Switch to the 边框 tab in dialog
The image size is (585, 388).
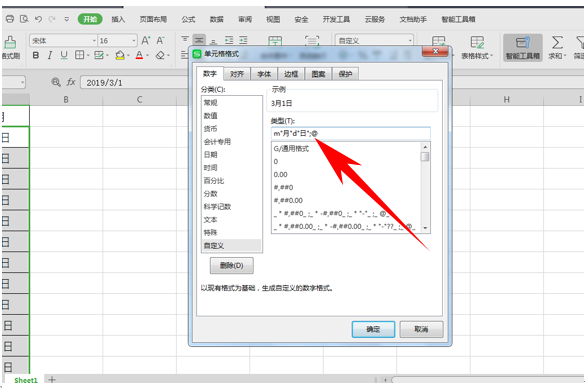pos(291,74)
